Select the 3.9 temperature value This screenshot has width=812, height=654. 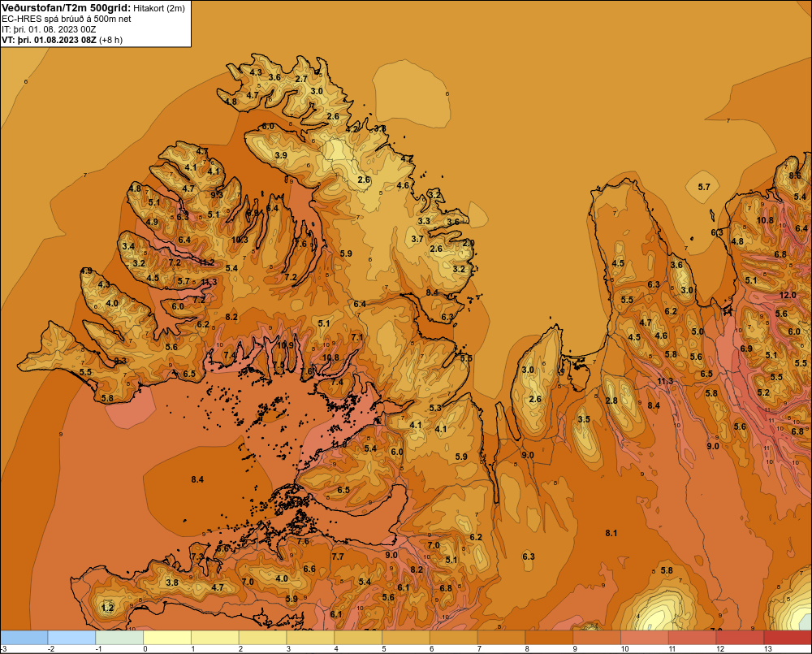[281, 155]
